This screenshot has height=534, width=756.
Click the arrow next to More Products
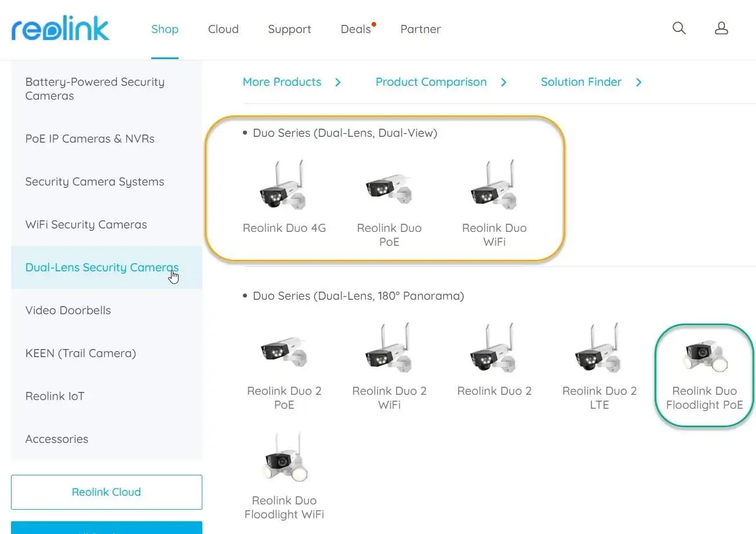point(338,82)
